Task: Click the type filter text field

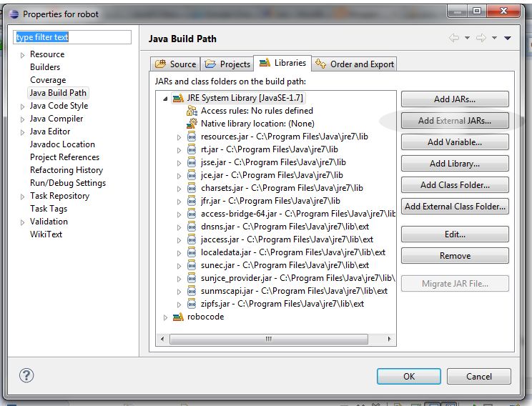Action: 72,37
